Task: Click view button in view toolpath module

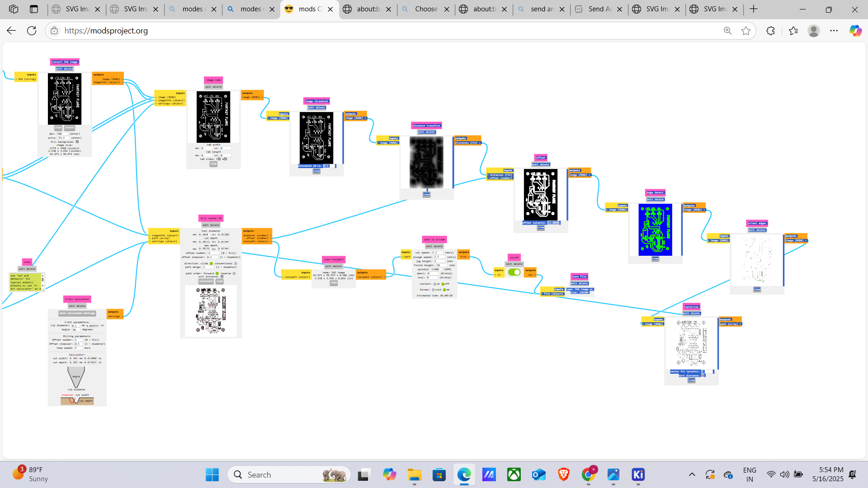Action: coord(334,283)
